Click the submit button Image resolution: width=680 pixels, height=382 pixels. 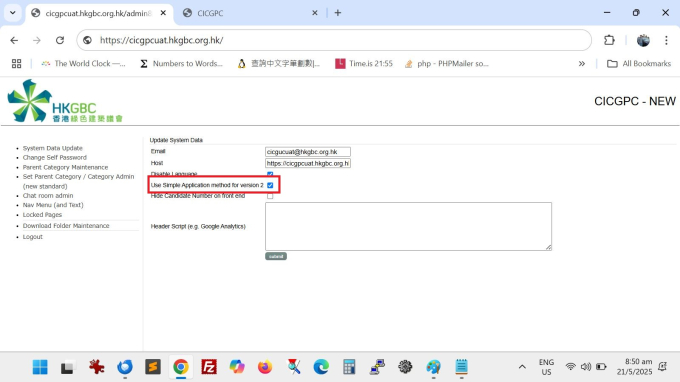(x=276, y=256)
